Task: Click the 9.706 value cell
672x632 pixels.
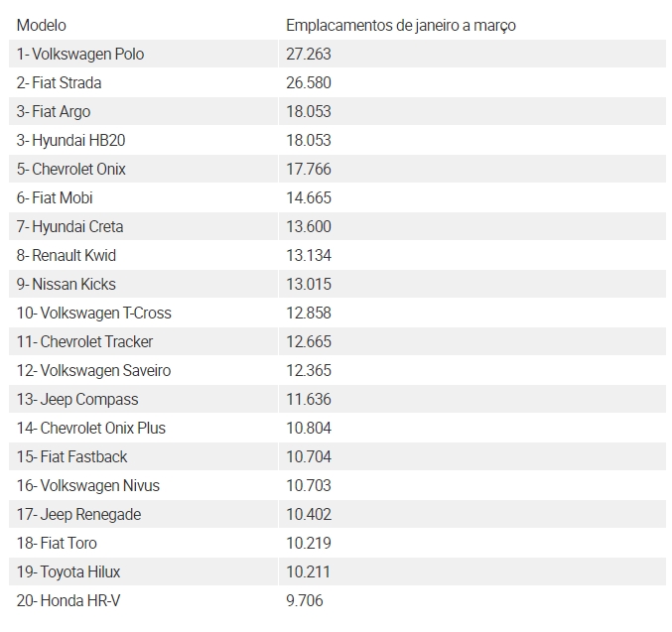Action: click(305, 600)
